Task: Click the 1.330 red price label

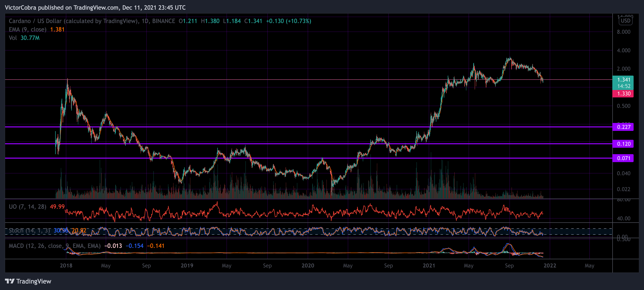Action: click(623, 93)
